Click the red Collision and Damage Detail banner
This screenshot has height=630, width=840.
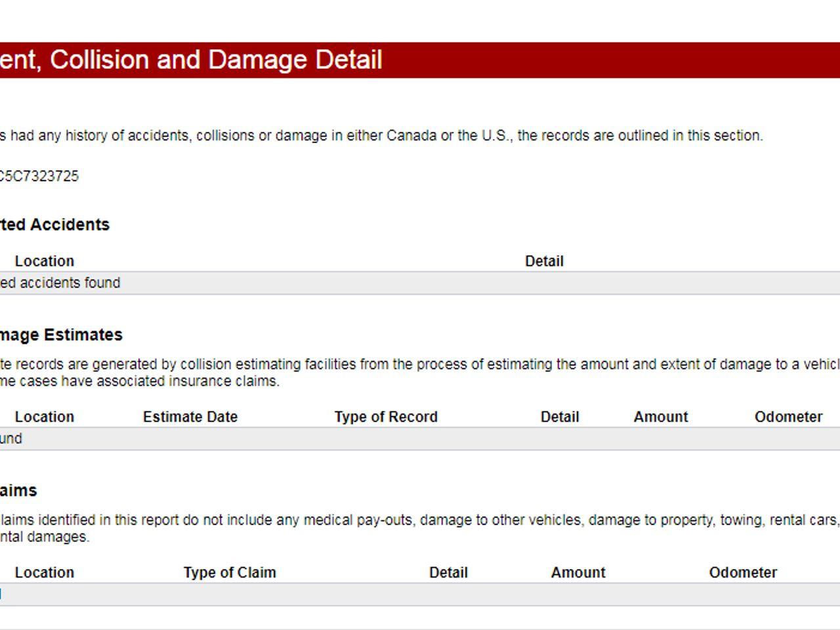(x=420, y=60)
